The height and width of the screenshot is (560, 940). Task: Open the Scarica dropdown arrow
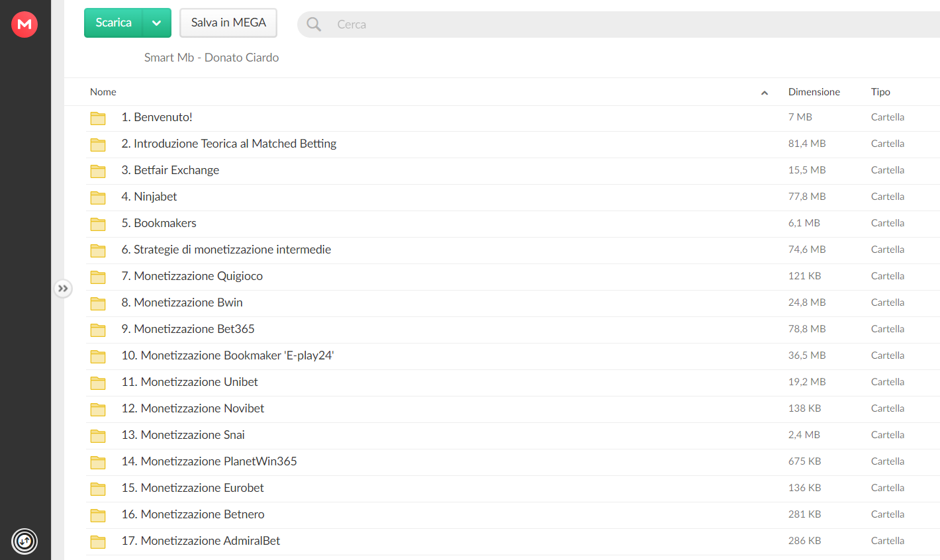tap(157, 23)
